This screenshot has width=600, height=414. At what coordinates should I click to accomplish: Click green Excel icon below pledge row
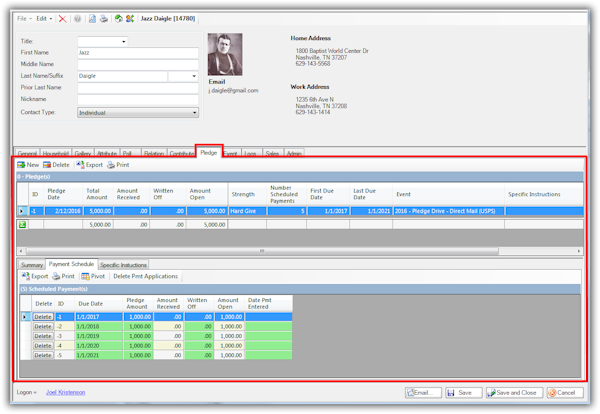[x=24, y=225]
